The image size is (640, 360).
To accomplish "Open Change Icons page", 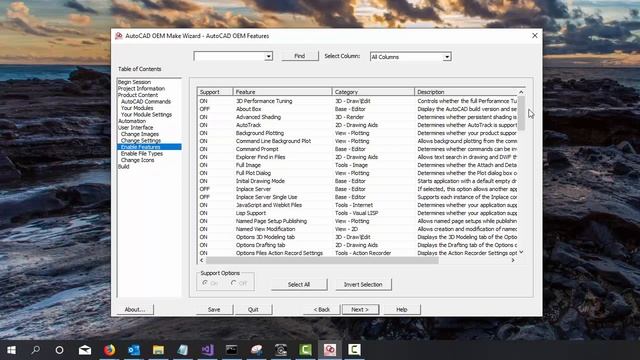I will (x=138, y=160).
